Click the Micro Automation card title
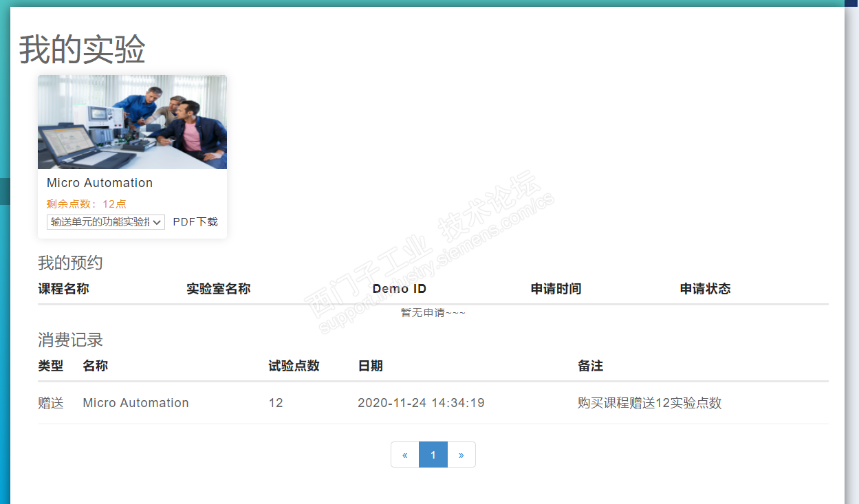 tap(100, 183)
